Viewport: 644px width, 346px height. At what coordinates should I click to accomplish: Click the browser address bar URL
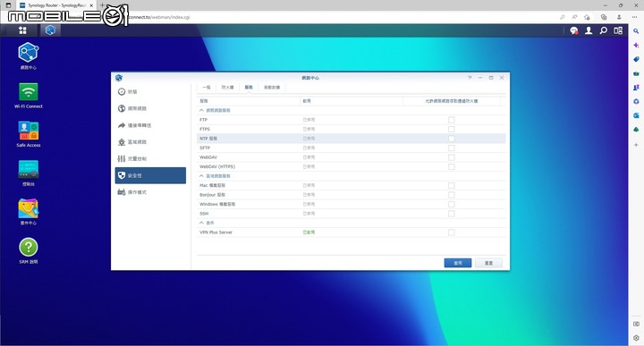(159, 17)
